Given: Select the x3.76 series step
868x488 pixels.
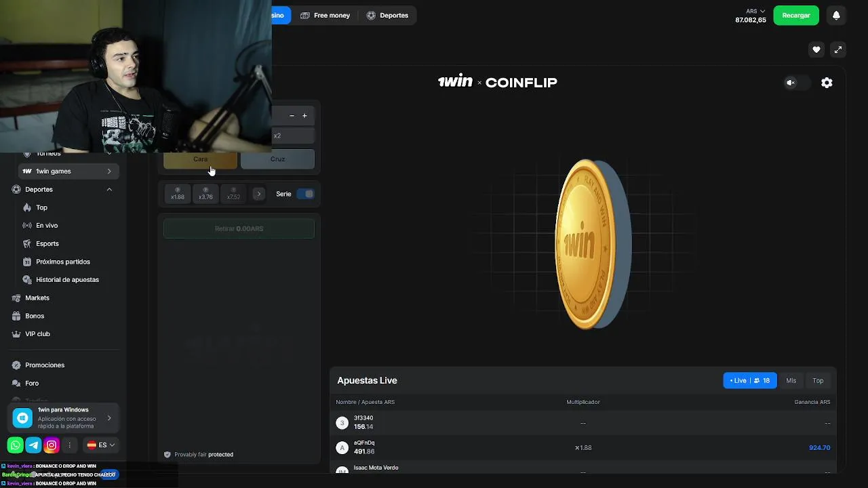Looking at the screenshot, I should (205, 194).
